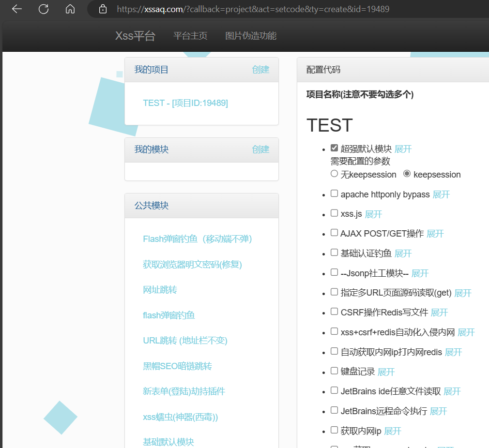Click the xssaq.com URL in address bar
The image size is (489, 448).
[253, 9]
